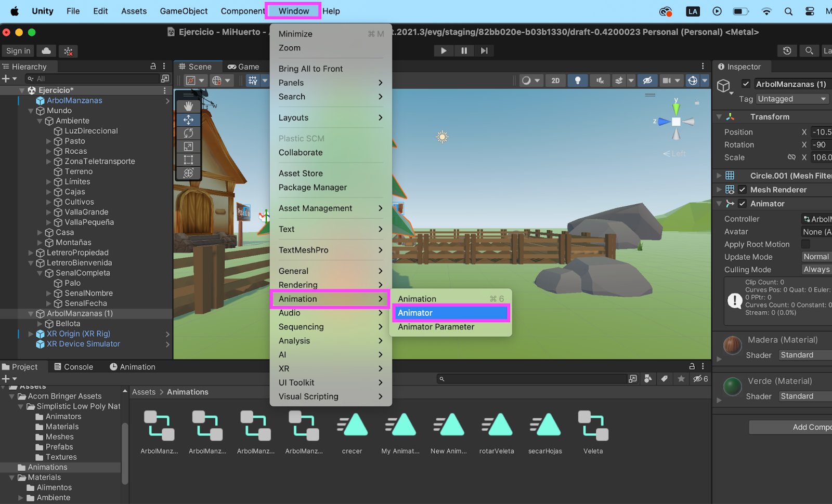Open the Gizmos toggle icon
The height and width of the screenshot is (504, 832).
pyautogui.click(x=693, y=81)
